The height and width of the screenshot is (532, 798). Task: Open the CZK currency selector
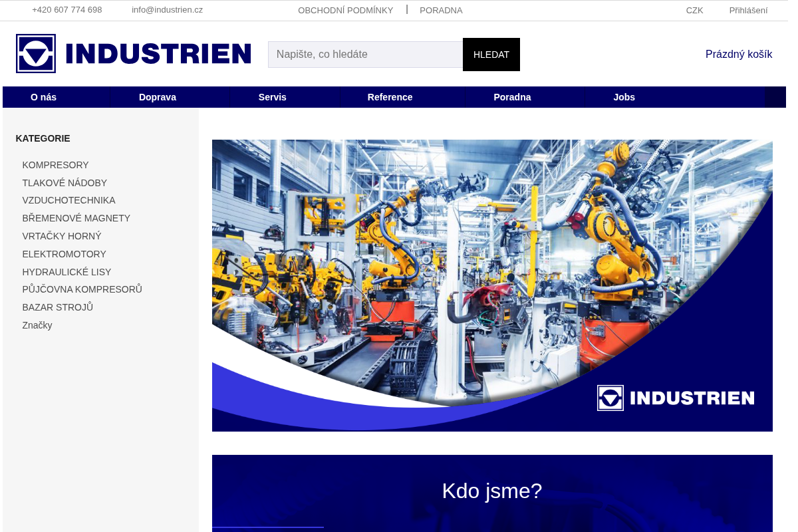(x=694, y=11)
